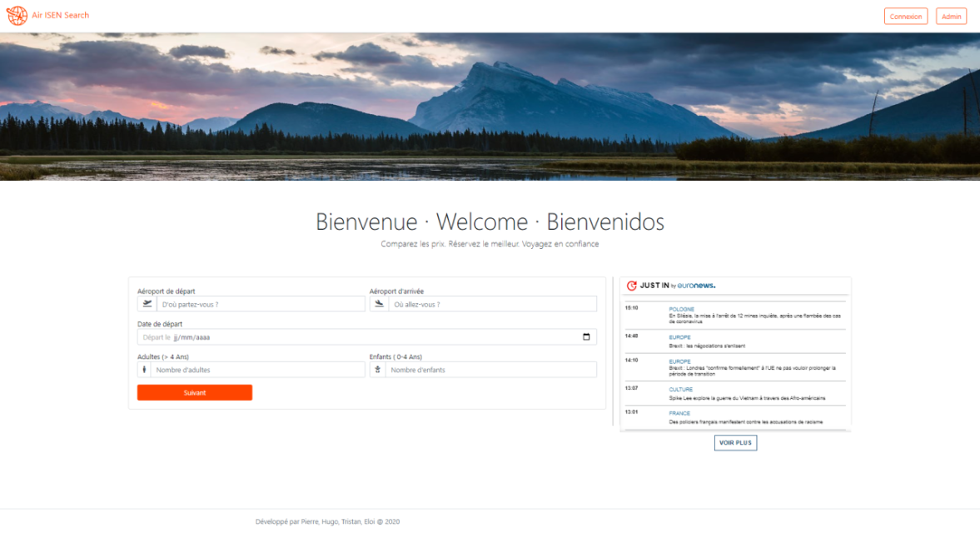The height and width of the screenshot is (533, 980).
Task: Click the Connexion button
Action: click(906, 16)
